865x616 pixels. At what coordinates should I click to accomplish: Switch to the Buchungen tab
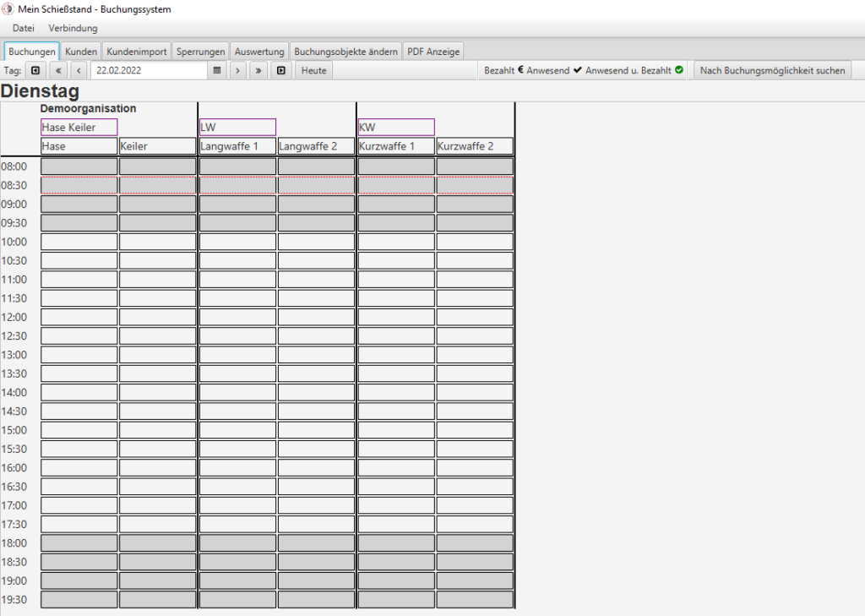click(x=31, y=52)
